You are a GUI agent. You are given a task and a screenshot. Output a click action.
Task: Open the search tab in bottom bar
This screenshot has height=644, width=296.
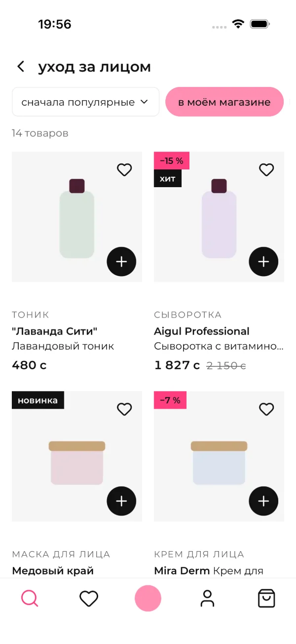coord(30,599)
